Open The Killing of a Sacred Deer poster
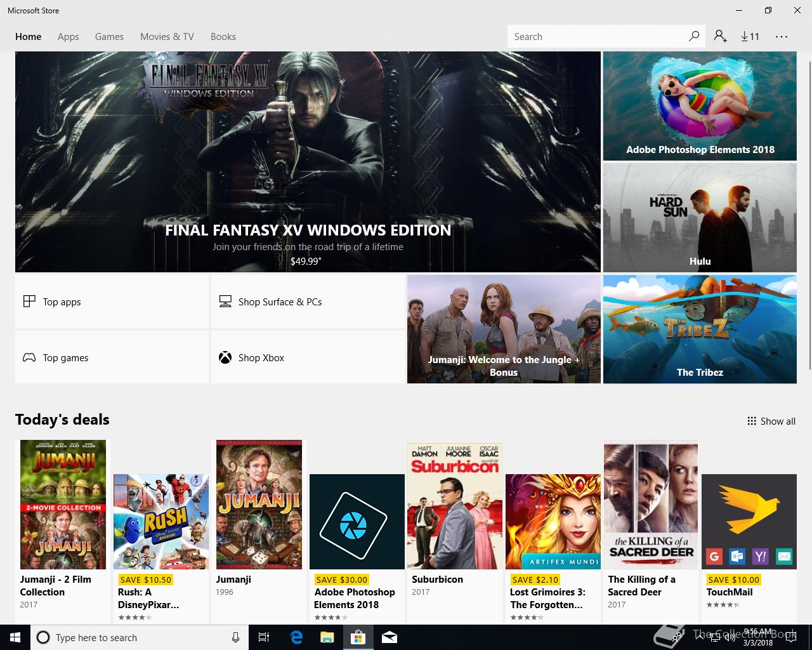The image size is (812, 650). [651, 506]
